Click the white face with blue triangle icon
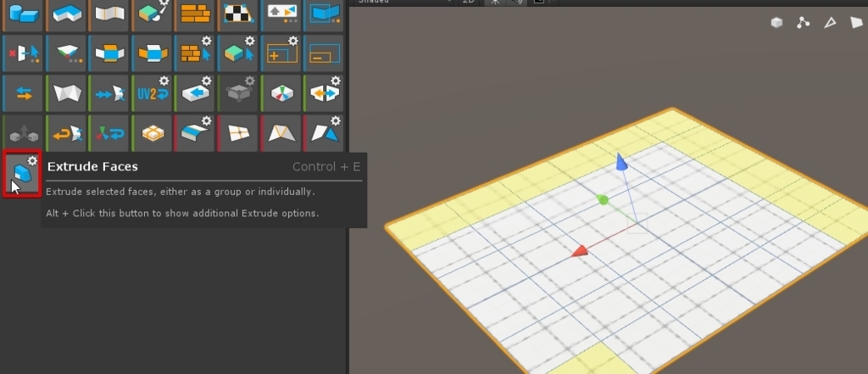 click(325, 133)
